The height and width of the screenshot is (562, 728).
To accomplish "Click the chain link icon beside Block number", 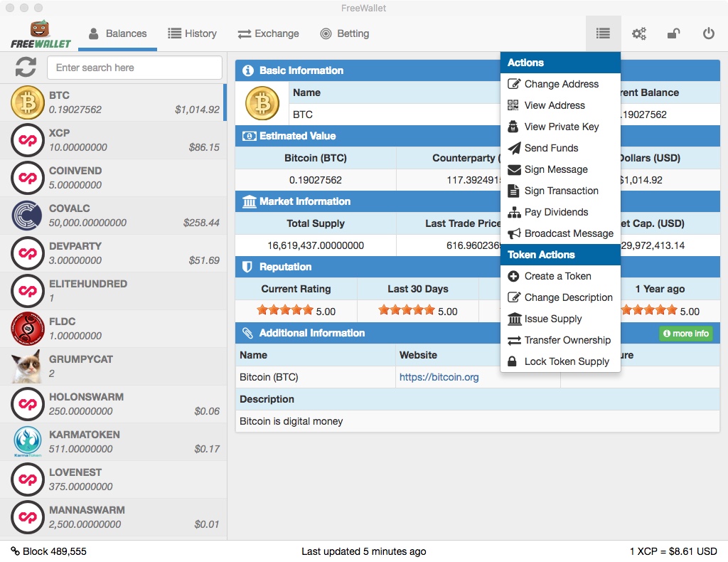I will 16,551.
